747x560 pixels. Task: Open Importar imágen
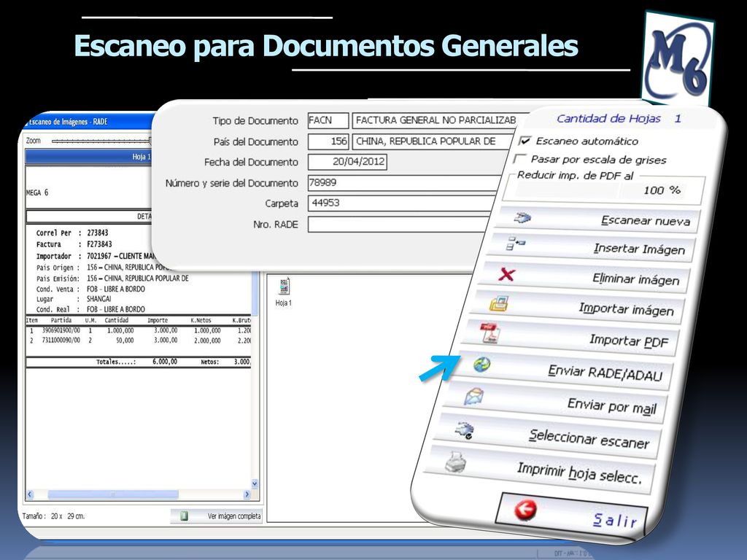point(578,308)
